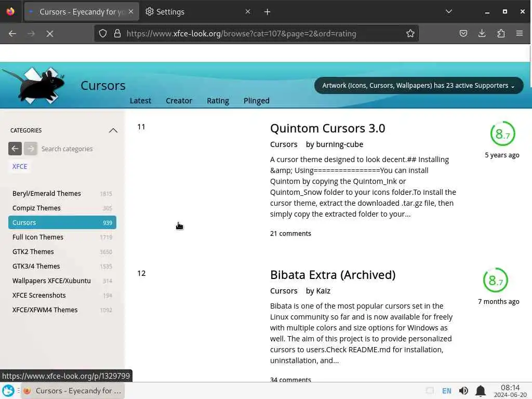Screen dimensions: 532x399
Task: Open creator Kaiz profile
Action: (323, 291)
